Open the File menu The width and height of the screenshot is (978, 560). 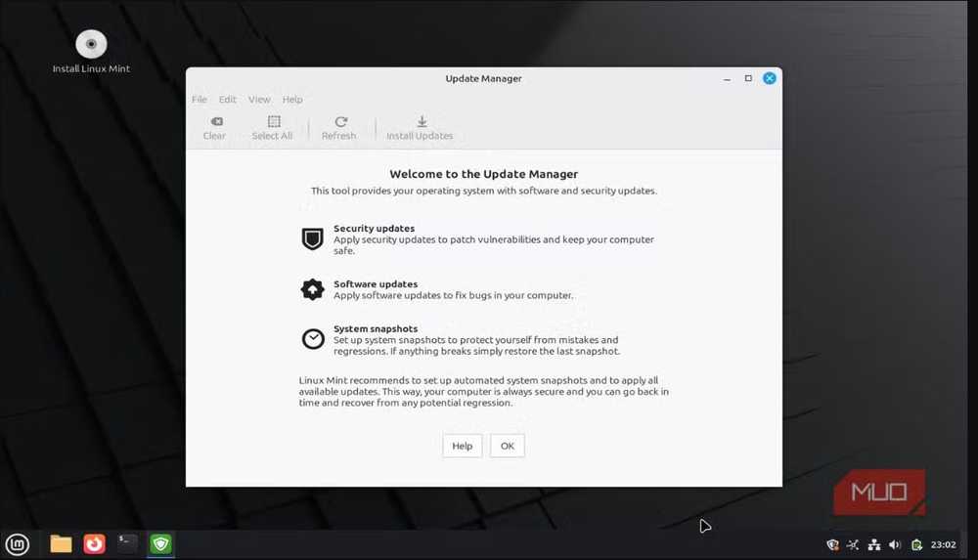click(199, 99)
